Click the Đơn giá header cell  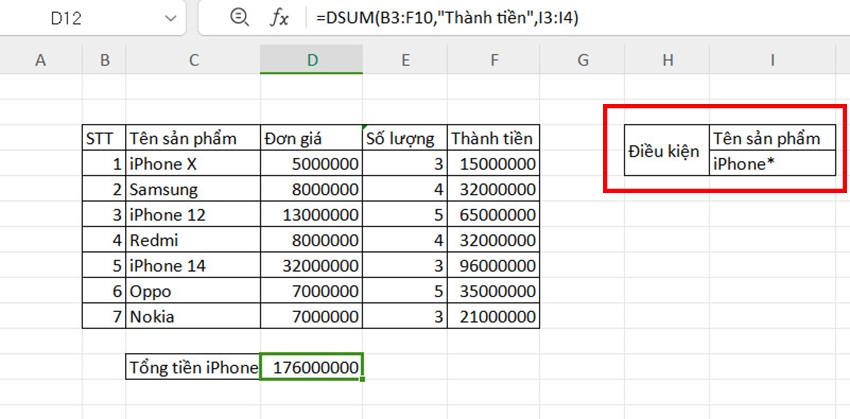pos(312,138)
